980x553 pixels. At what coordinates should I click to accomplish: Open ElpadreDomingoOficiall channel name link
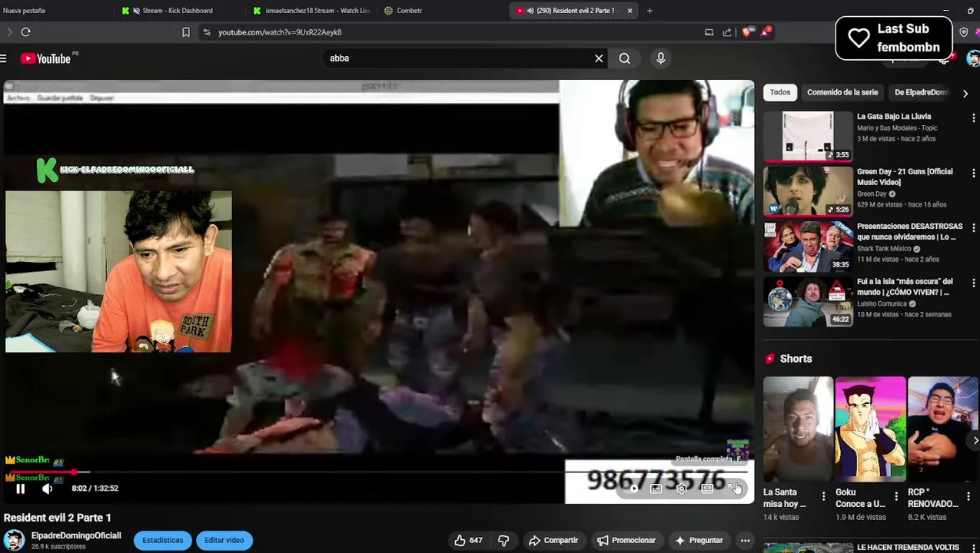(76, 536)
